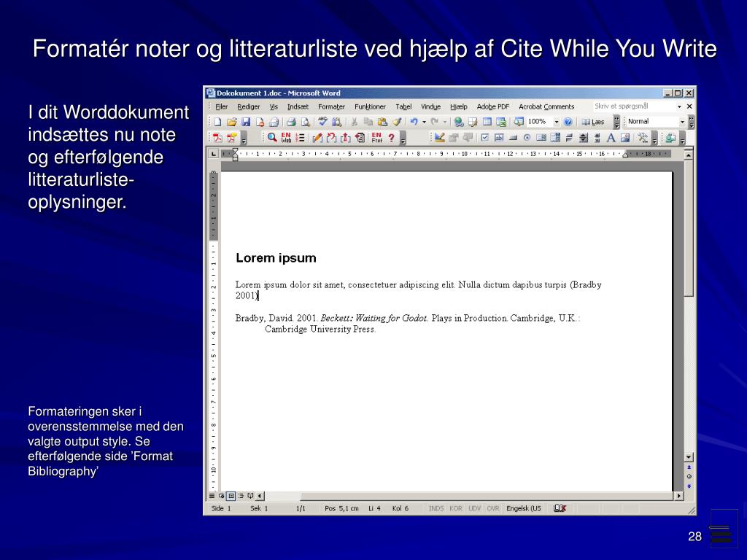Switch to Reading Layout view button

click(x=251, y=496)
